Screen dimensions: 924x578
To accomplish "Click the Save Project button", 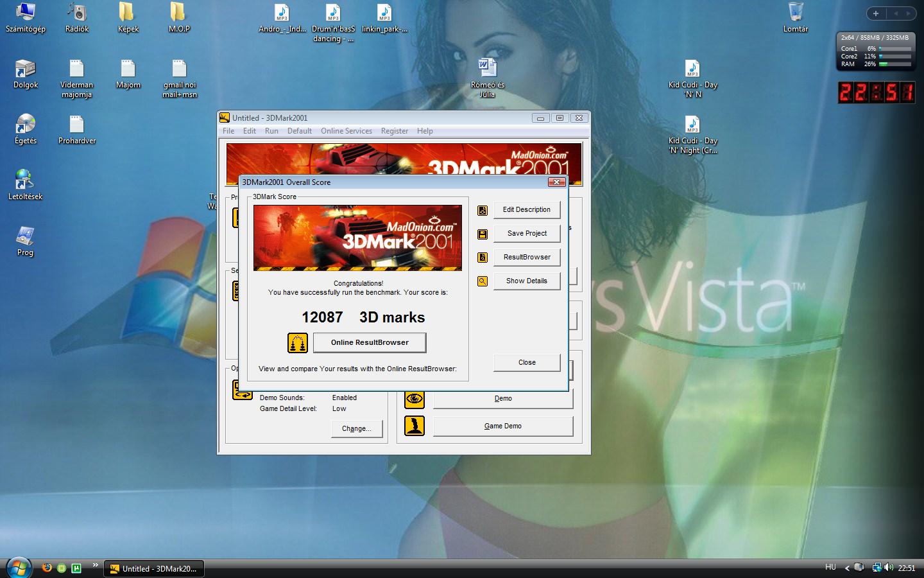I will [527, 234].
